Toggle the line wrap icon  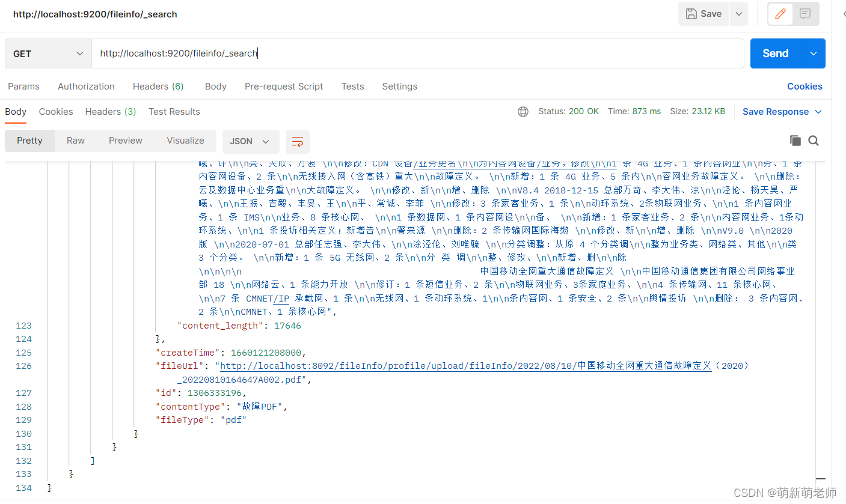[298, 141]
